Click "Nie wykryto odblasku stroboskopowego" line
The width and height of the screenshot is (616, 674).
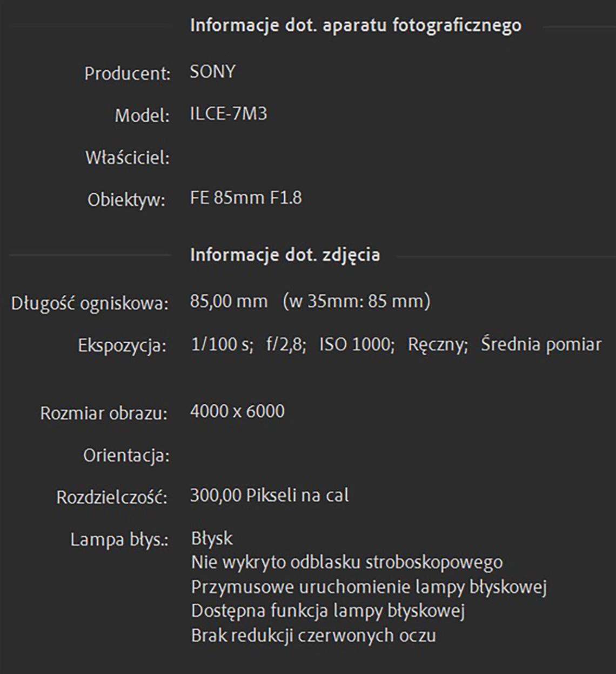346,562
